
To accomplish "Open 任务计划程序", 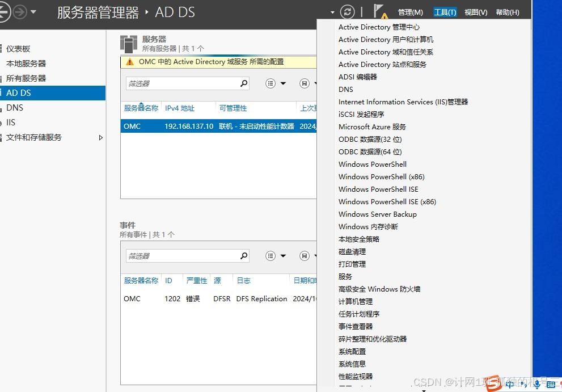I will (x=359, y=314).
